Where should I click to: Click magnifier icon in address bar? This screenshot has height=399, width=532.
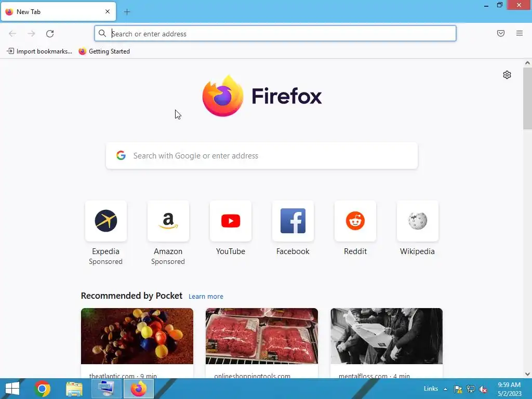click(x=102, y=33)
